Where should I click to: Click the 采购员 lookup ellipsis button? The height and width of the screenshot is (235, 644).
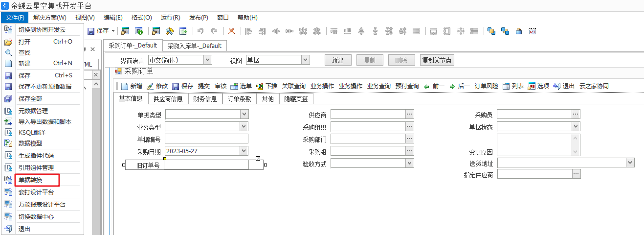[x=576, y=114]
